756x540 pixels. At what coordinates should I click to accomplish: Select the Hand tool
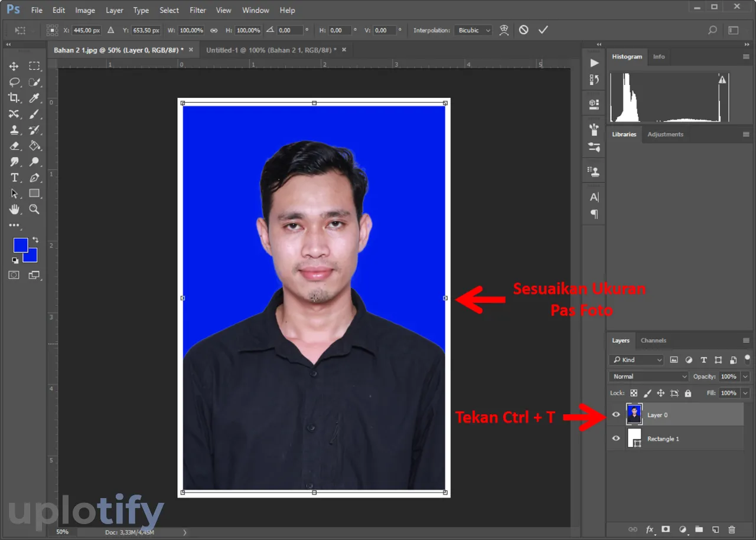point(14,209)
